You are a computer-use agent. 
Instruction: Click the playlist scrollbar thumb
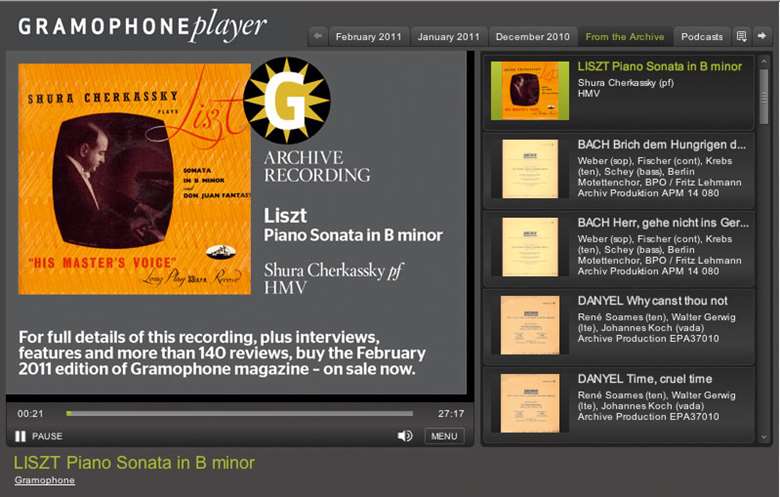(764, 97)
